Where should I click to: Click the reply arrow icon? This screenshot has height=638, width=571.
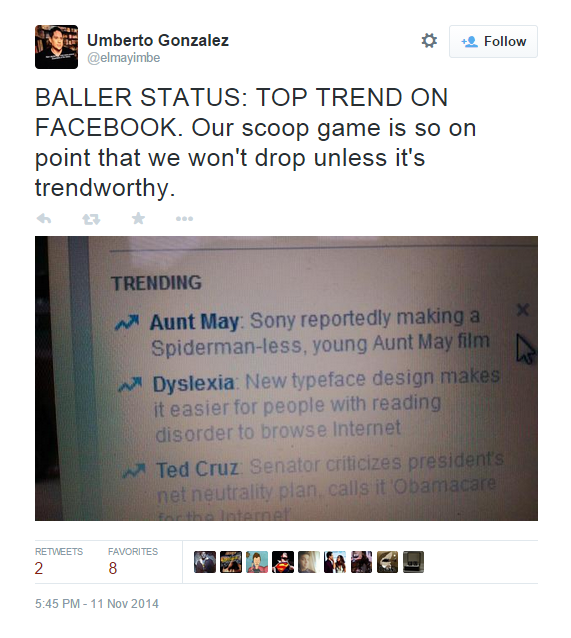click(44, 219)
